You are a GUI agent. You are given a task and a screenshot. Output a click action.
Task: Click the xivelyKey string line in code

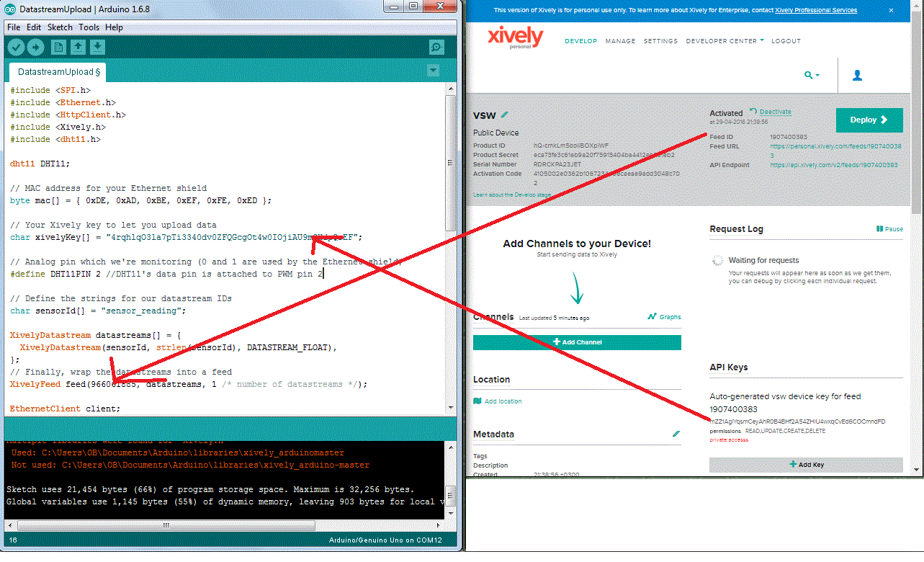point(186,237)
